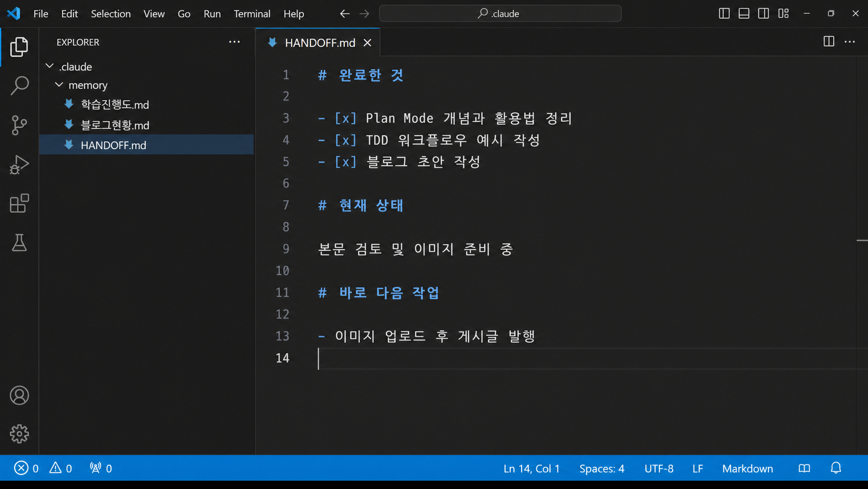
Task: Open the Testing flask icon
Action: (x=19, y=243)
